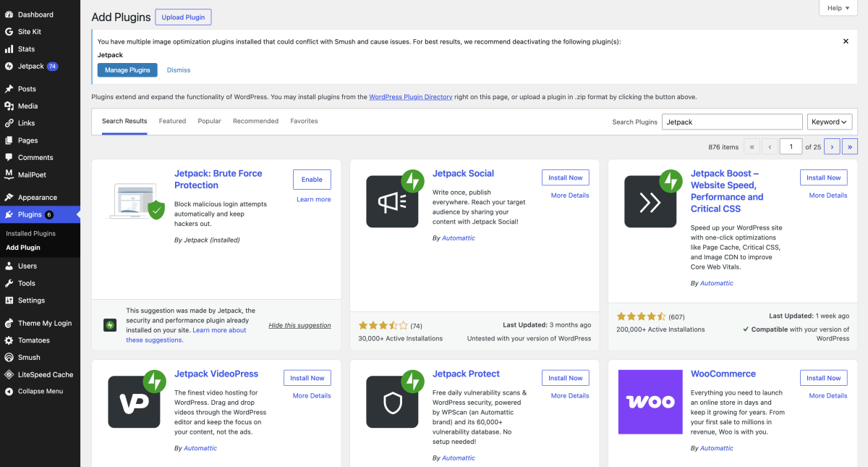
Task: Install Jetpack Social plugin now
Action: click(x=566, y=177)
